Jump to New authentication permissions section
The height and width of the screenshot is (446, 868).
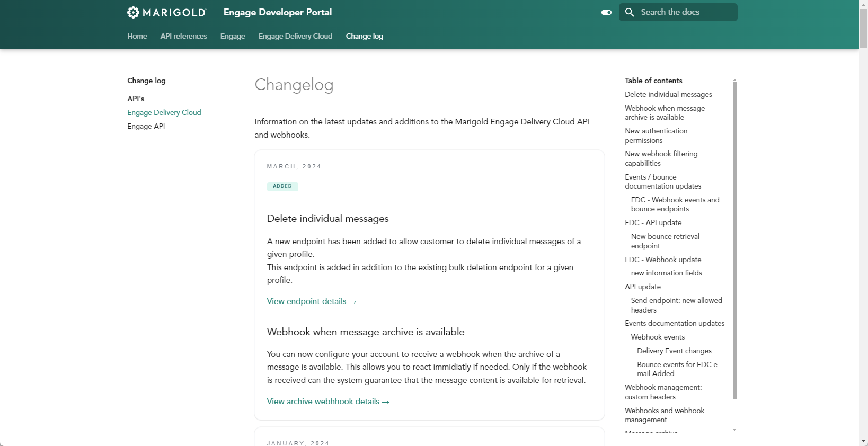click(x=656, y=136)
